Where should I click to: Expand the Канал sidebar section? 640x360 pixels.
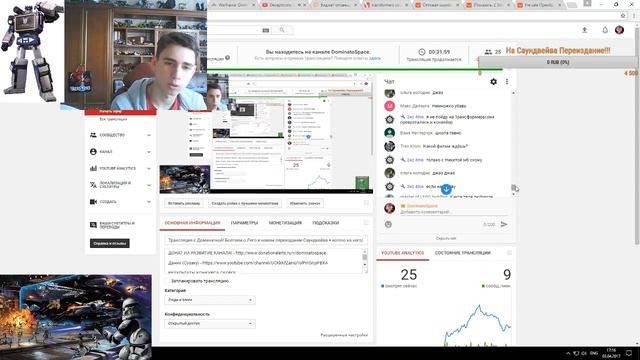tap(149, 152)
